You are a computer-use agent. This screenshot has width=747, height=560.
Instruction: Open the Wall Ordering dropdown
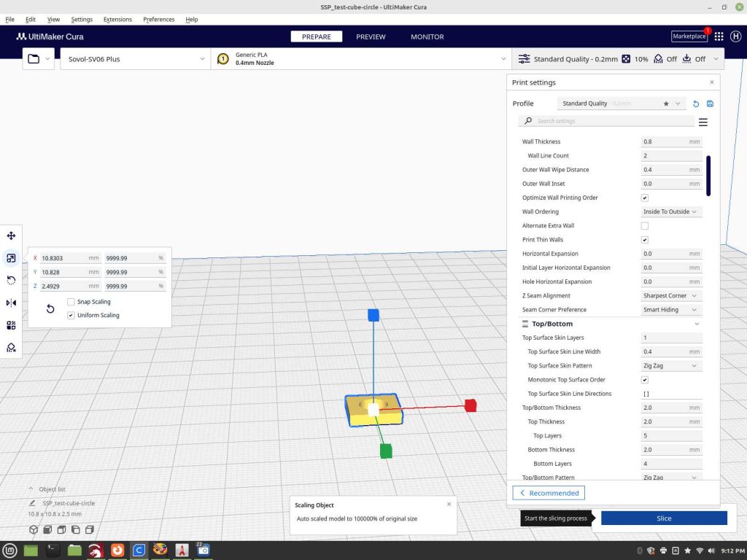coord(671,211)
